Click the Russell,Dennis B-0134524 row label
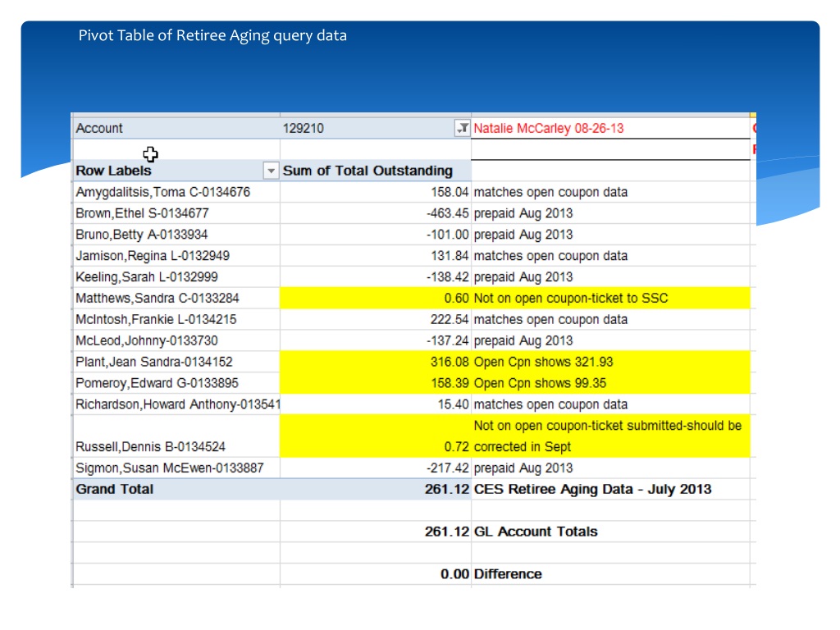 tap(151, 446)
